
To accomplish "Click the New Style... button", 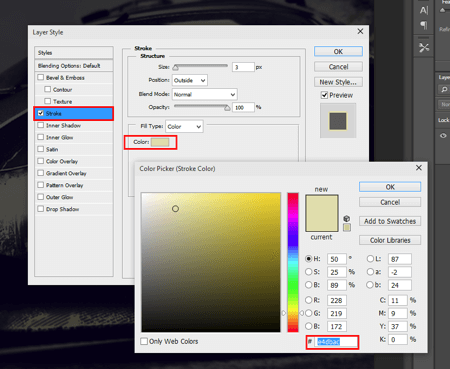I will (x=338, y=82).
